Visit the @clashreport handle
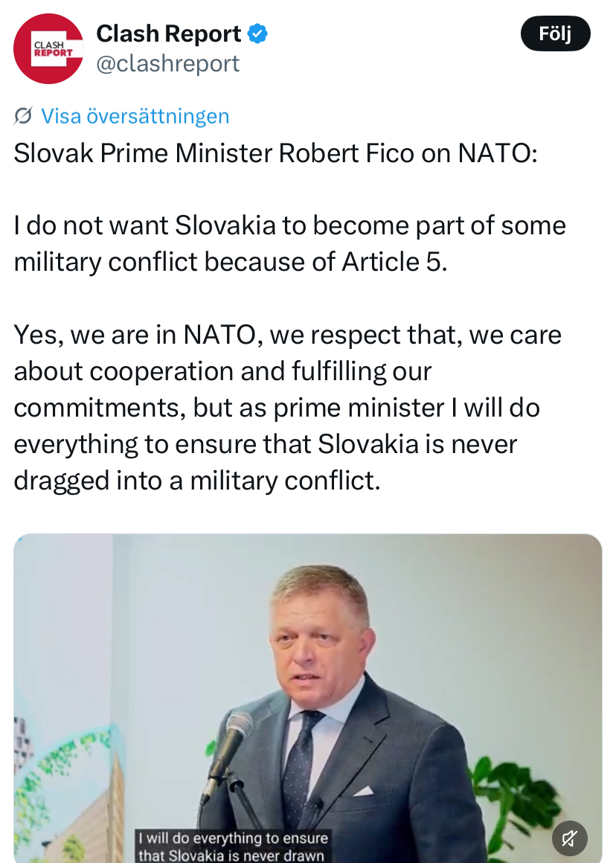Viewport: 616px width, 863px height. (x=168, y=63)
